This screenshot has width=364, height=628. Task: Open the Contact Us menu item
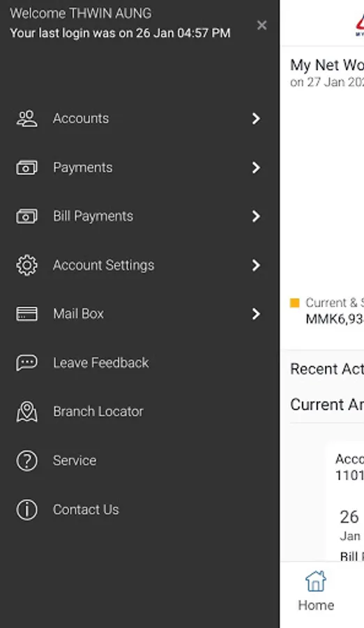(x=139, y=509)
